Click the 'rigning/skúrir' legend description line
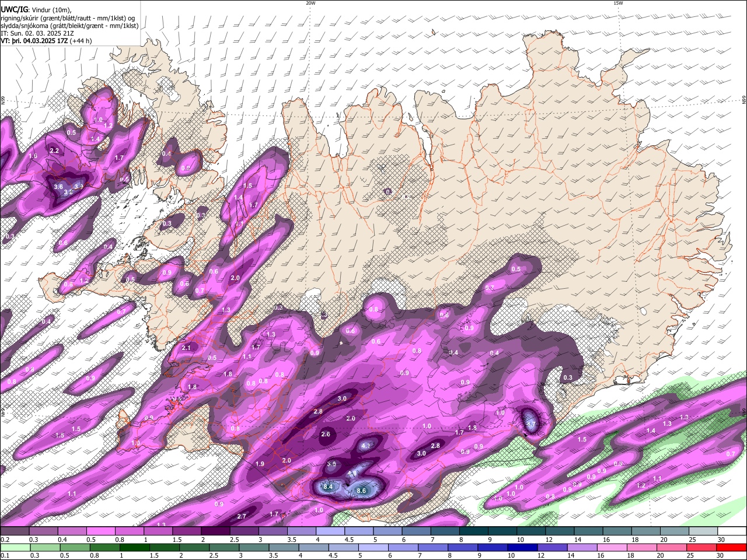This screenshot has width=747, height=560. 68,18
